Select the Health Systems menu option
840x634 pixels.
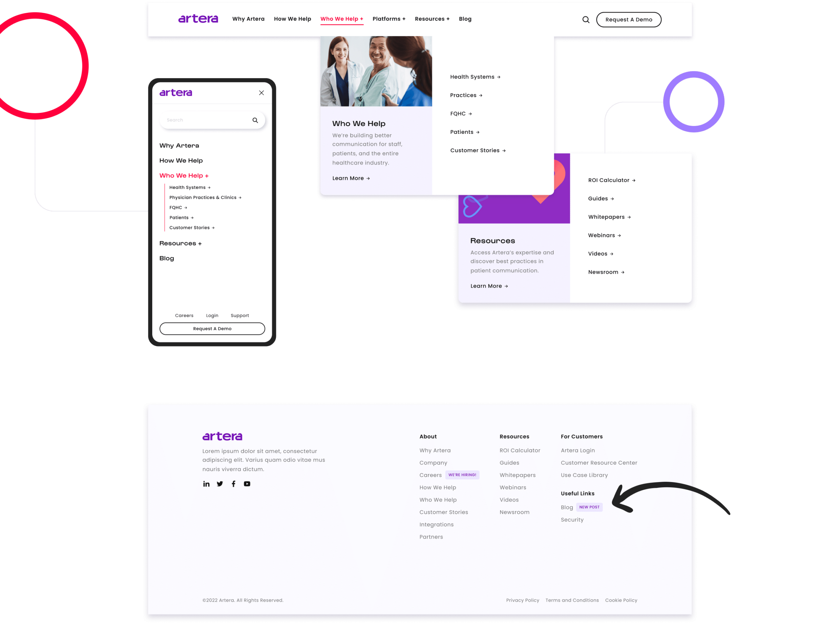tap(472, 76)
